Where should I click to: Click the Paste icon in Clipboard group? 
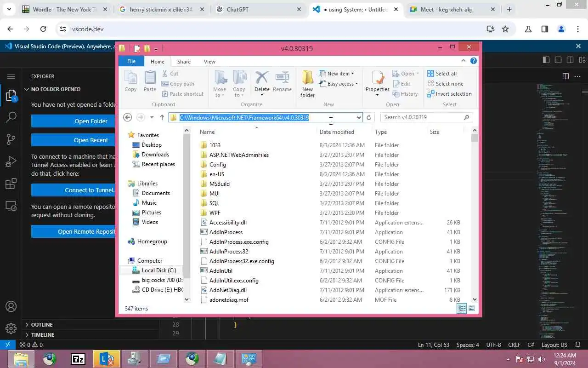150,82
